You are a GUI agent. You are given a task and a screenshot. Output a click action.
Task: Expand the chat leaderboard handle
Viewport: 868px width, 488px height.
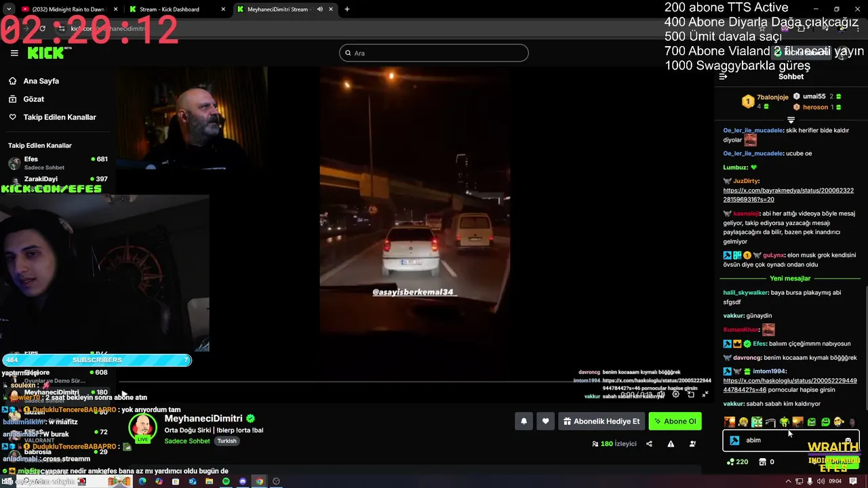point(791,120)
